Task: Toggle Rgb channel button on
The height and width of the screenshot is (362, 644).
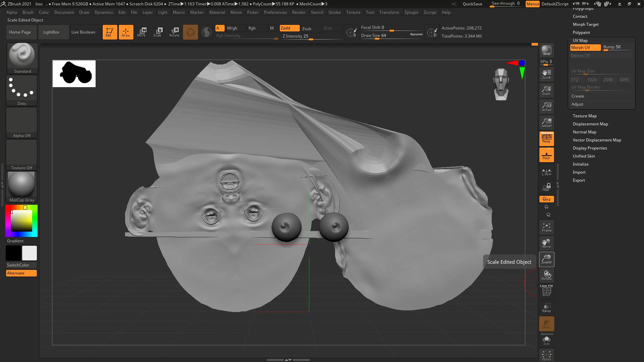Action: click(252, 28)
